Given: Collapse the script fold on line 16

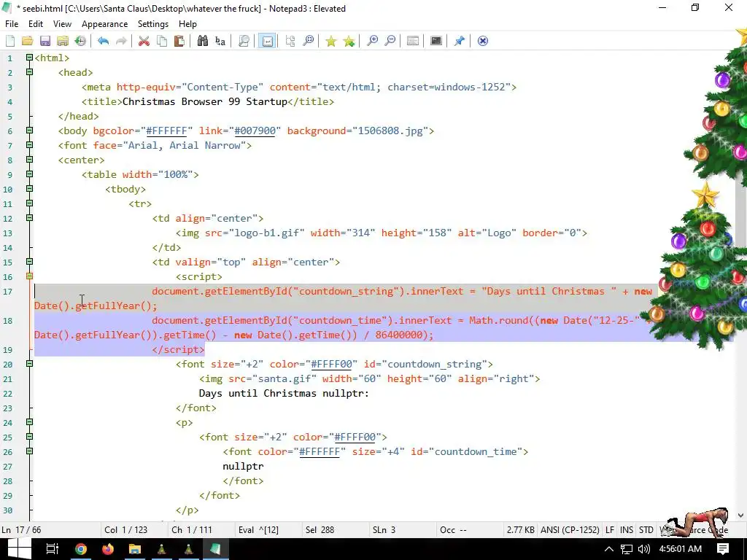Looking at the screenshot, I should click(x=29, y=276).
